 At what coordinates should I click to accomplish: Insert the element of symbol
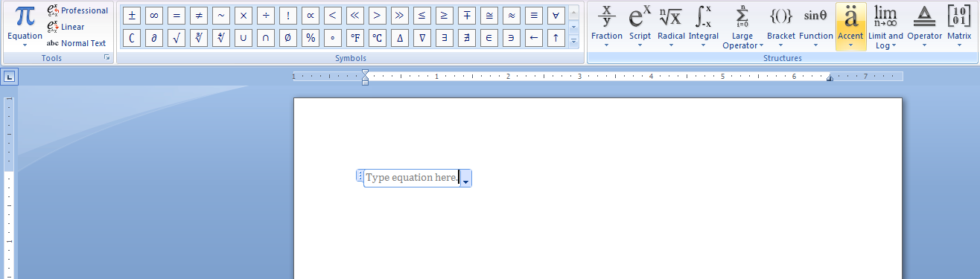click(x=489, y=38)
